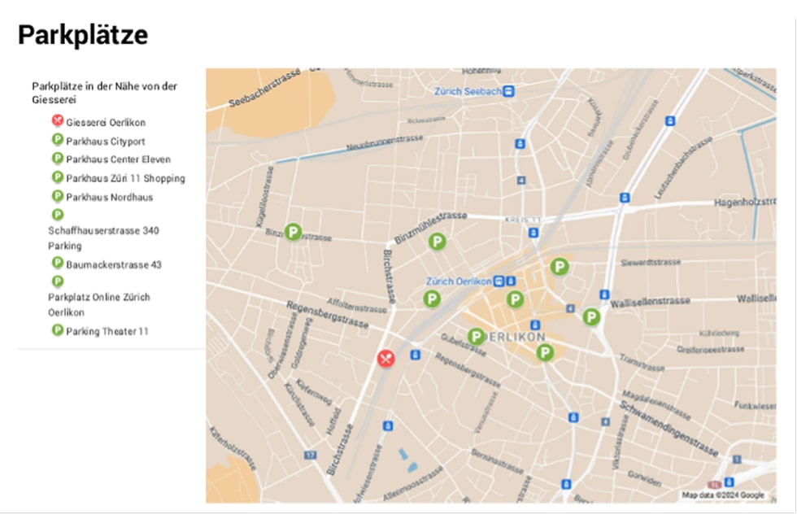This screenshot has height=532, width=797.
Task: Select parking marker left of Zürich Oerlikon label
Action: 432,299
